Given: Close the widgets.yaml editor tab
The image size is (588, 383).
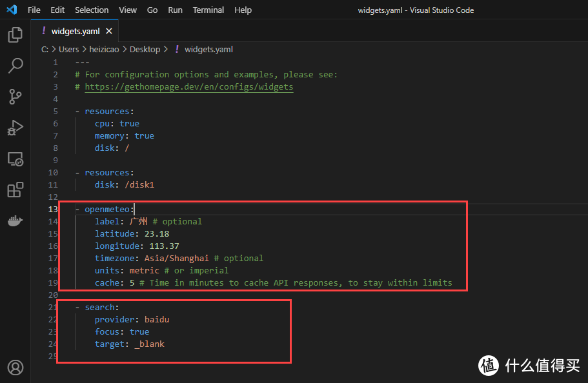Looking at the screenshot, I should click(108, 31).
